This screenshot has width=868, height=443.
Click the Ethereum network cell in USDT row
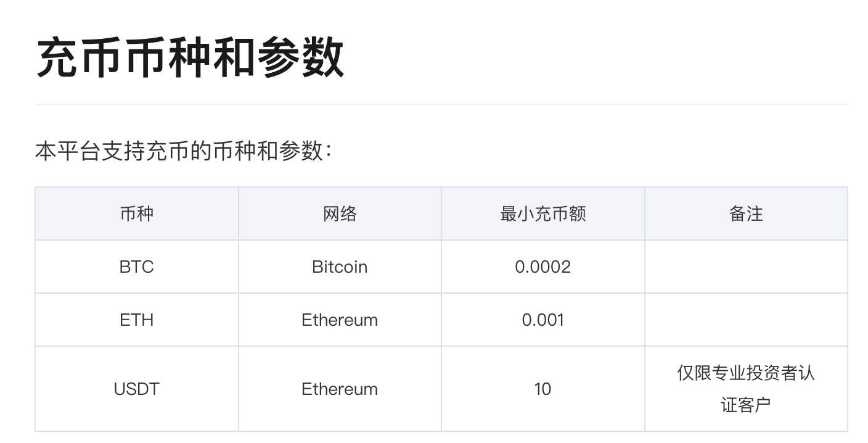pos(340,389)
